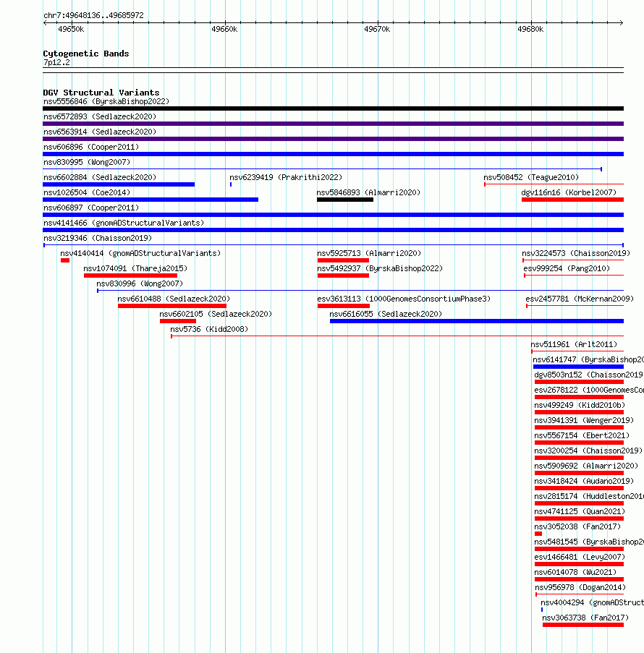Open nsv511961 (Arlt2011) label

point(574,345)
